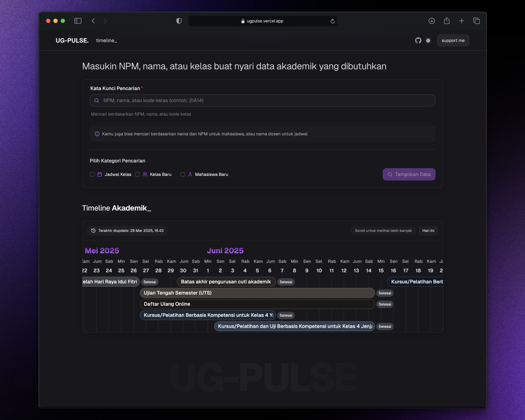
Task: Select Kursus/Pelatihan Berbasis Kompetensi Kelas 4 bar
Action: click(208, 315)
